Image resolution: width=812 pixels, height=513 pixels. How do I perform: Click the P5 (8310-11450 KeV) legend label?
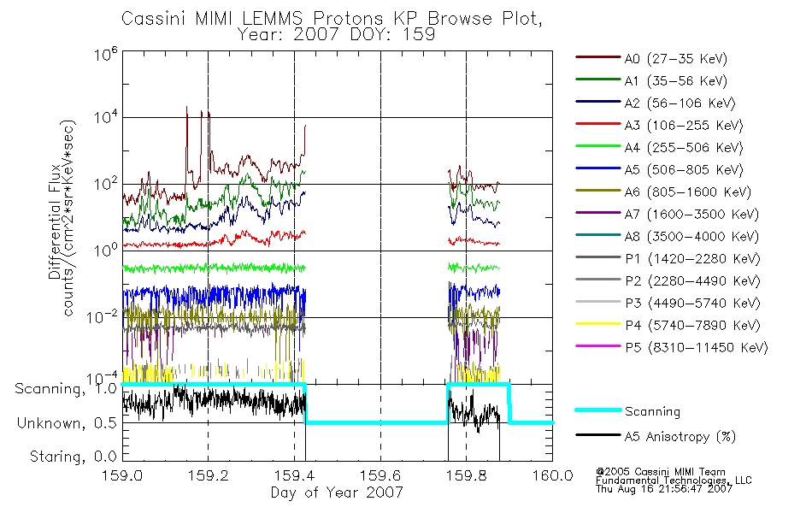point(697,348)
